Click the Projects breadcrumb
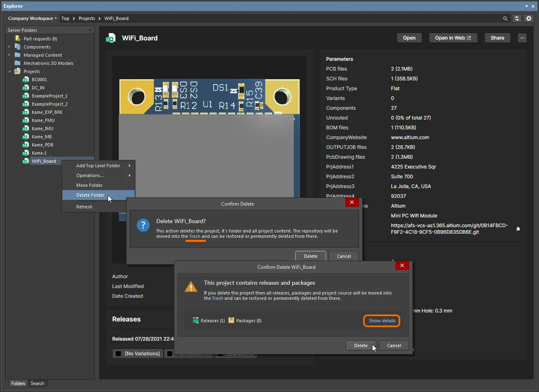The width and height of the screenshot is (539, 392). [x=87, y=18]
